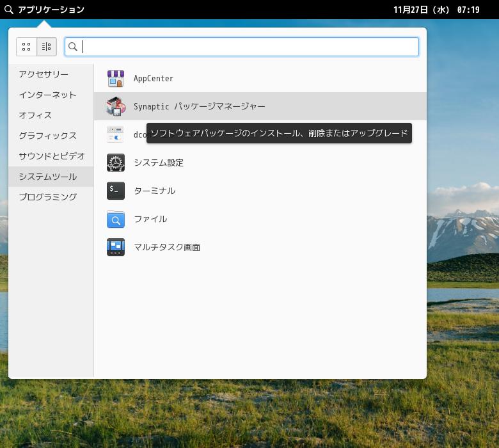Image resolution: width=499 pixels, height=448 pixels.
Task: Choose the サウンドとビデオ category
Action: click(51, 156)
